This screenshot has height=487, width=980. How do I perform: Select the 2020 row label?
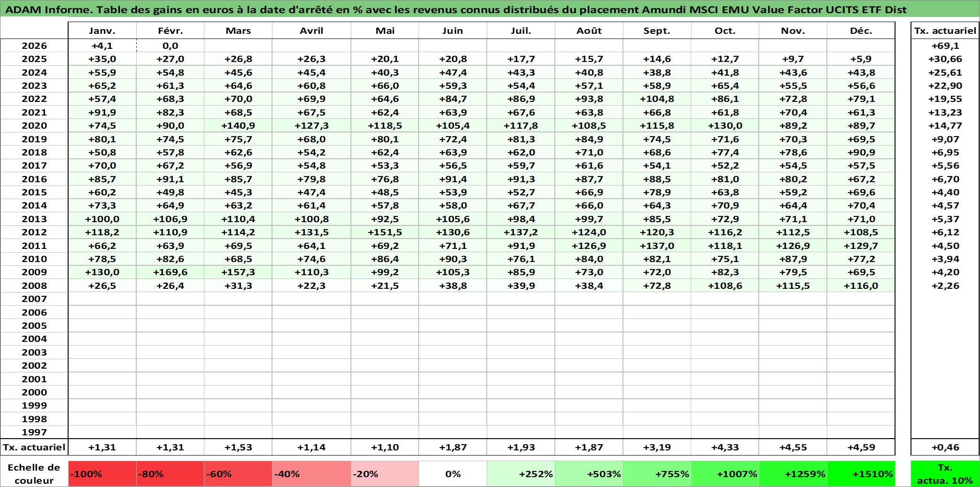[x=34, y=125]
